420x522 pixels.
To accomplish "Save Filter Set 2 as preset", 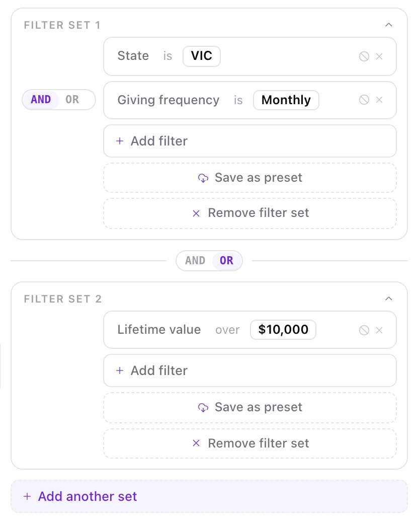I will click(x=250, y=407).
